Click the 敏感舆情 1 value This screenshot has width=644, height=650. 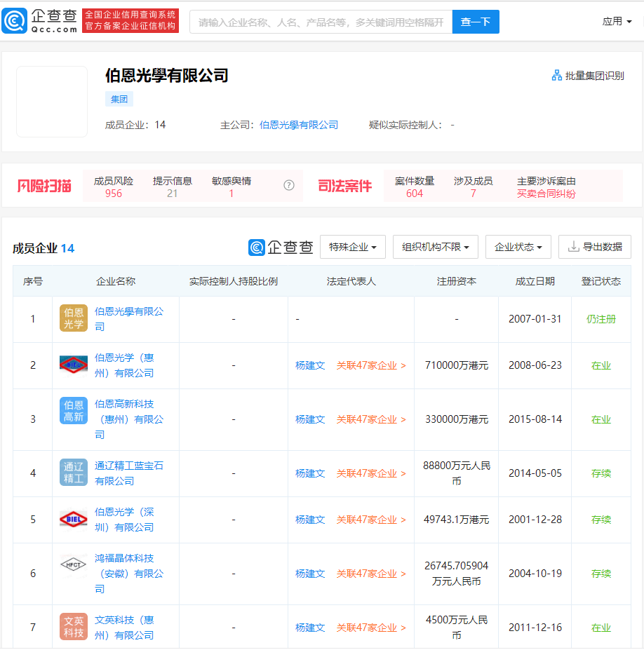(232, 194)
